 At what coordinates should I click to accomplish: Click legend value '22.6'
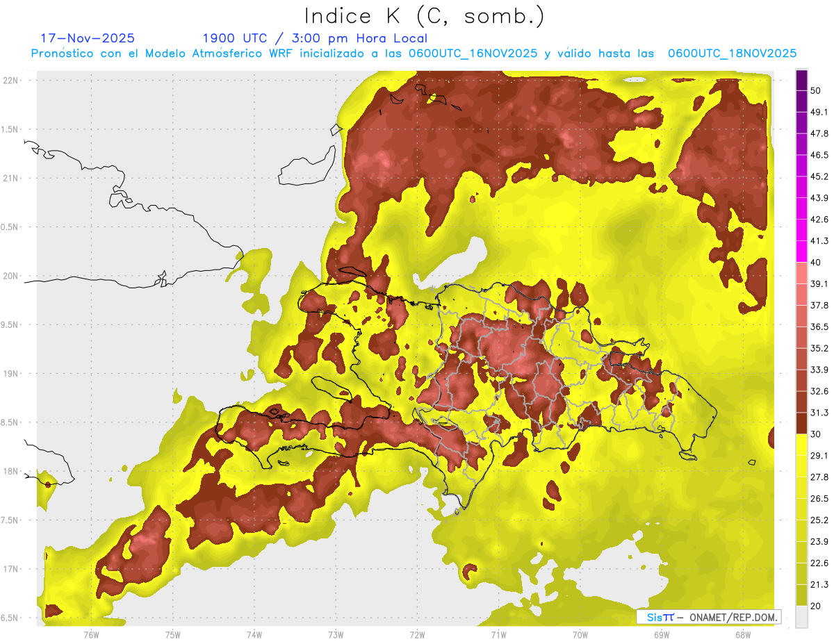(x=819, y=563)
